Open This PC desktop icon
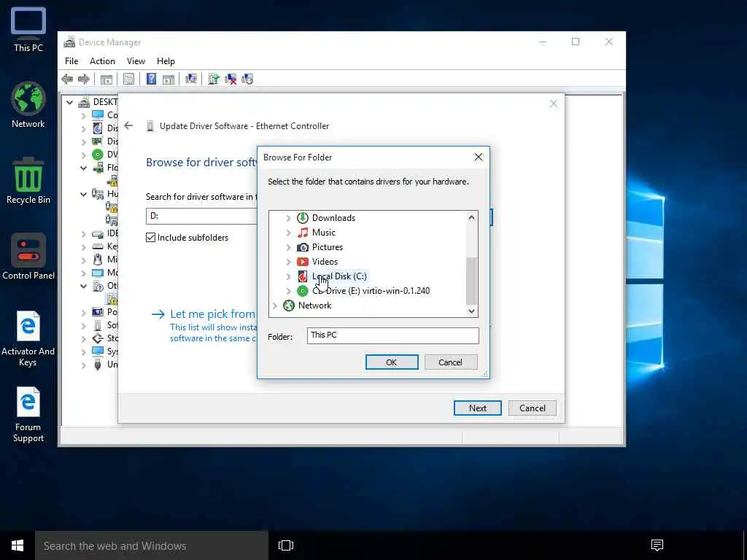The image size is (747, 560). pyautogui.click(x=28, y=29)
